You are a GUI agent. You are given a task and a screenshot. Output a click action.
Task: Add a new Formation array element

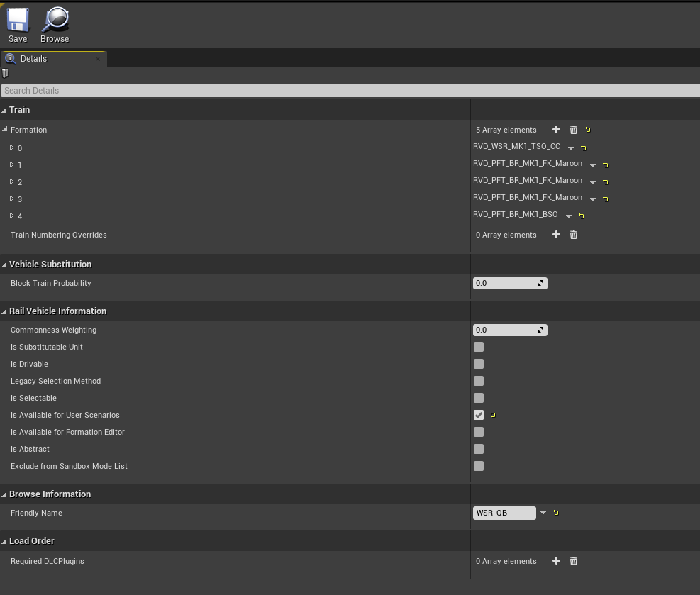tap(556, 130)
